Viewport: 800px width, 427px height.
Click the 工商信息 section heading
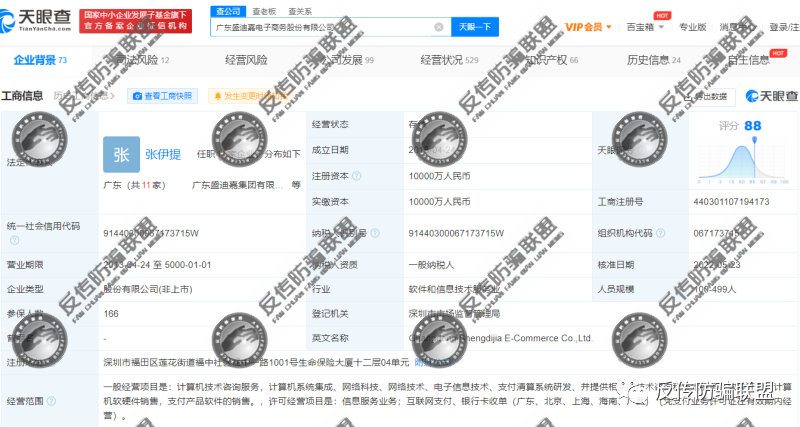22,96
